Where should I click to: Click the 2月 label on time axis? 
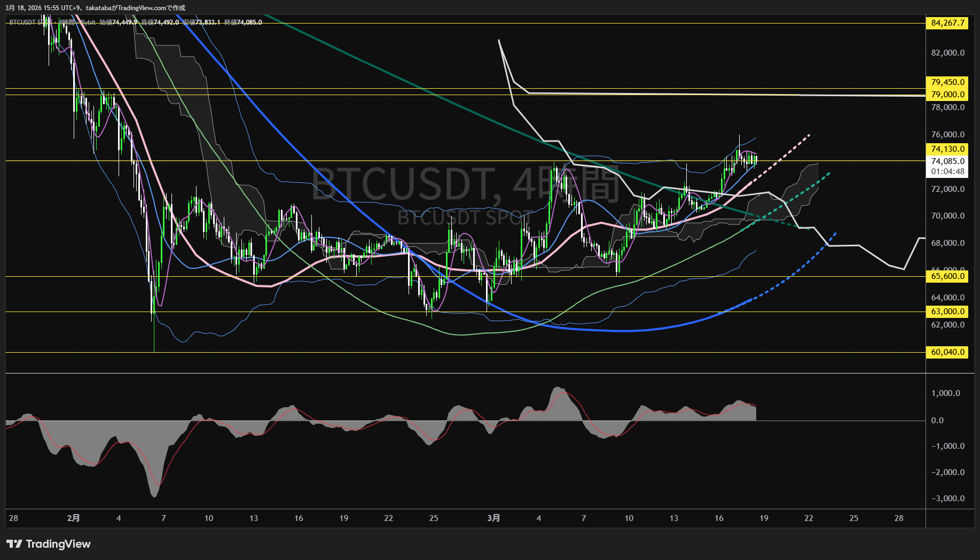[x=74, y=518]
